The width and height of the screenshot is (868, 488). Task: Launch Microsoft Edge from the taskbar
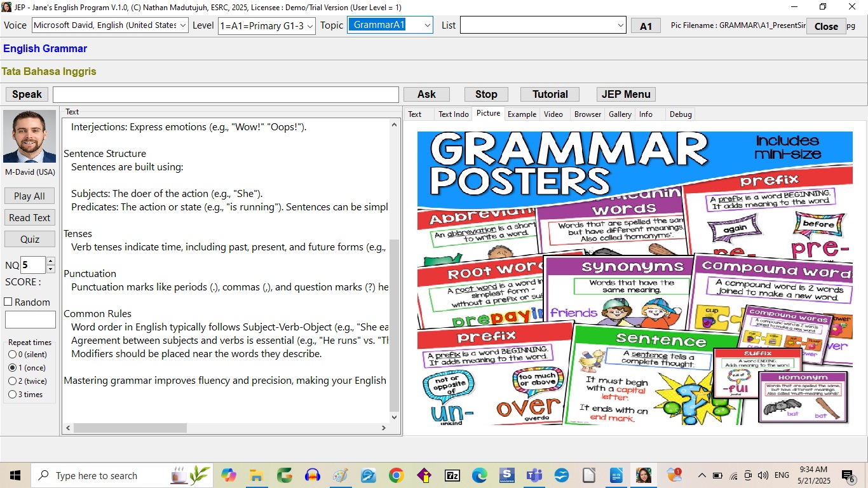pos(479,475)
